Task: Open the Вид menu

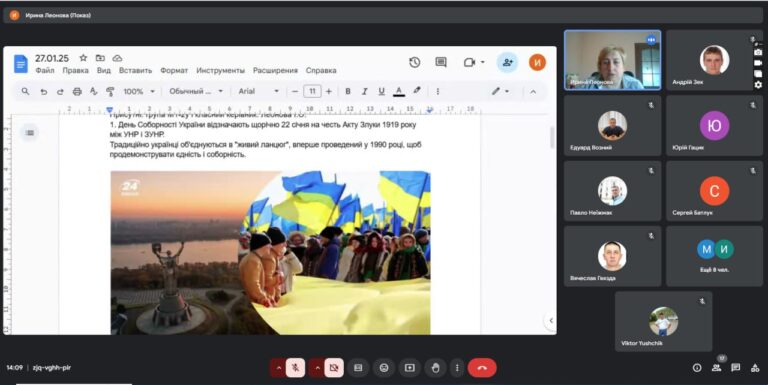Action: tap(104, 71)
